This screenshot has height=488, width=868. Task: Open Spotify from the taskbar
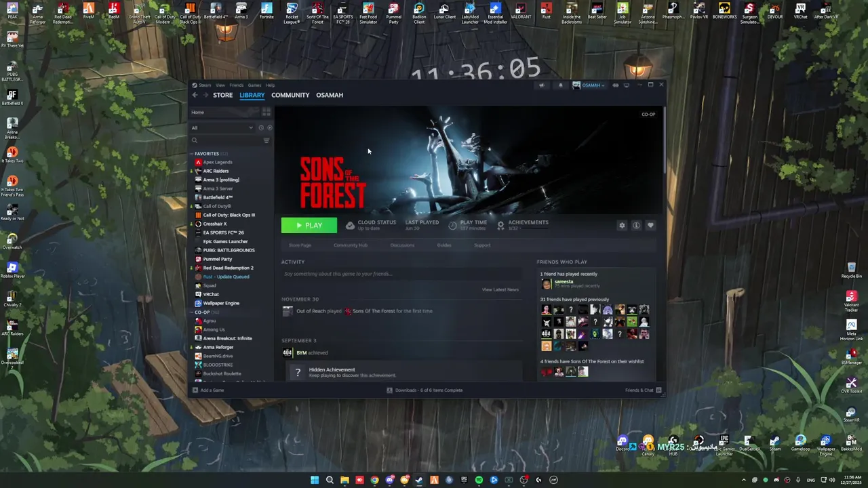pyautogui.click(x=479, y=480)
